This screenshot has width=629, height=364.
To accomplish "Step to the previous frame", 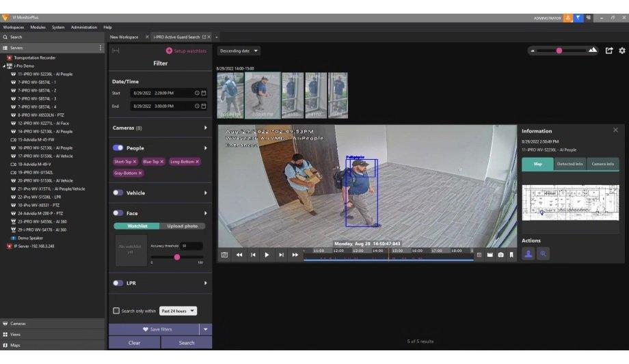I will (253, 255).
